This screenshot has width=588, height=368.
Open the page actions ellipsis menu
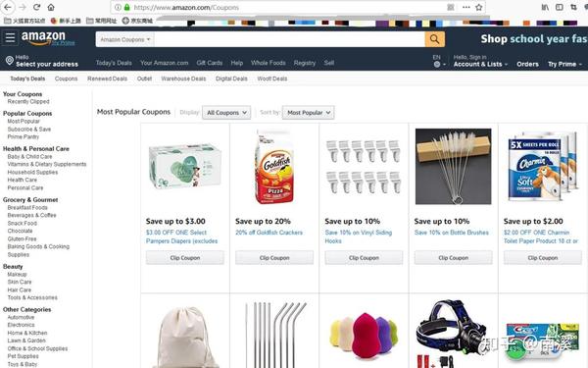point(466,7)
